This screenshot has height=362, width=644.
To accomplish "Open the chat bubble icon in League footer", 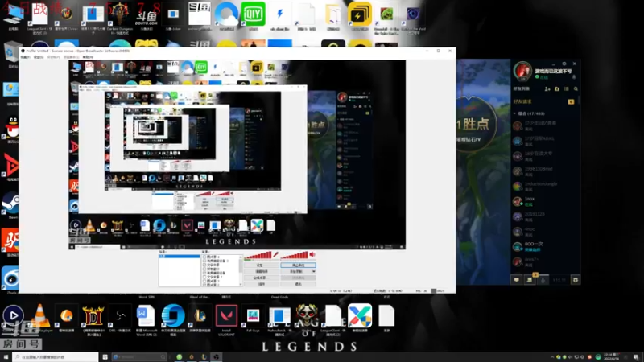I will point(516,280).
